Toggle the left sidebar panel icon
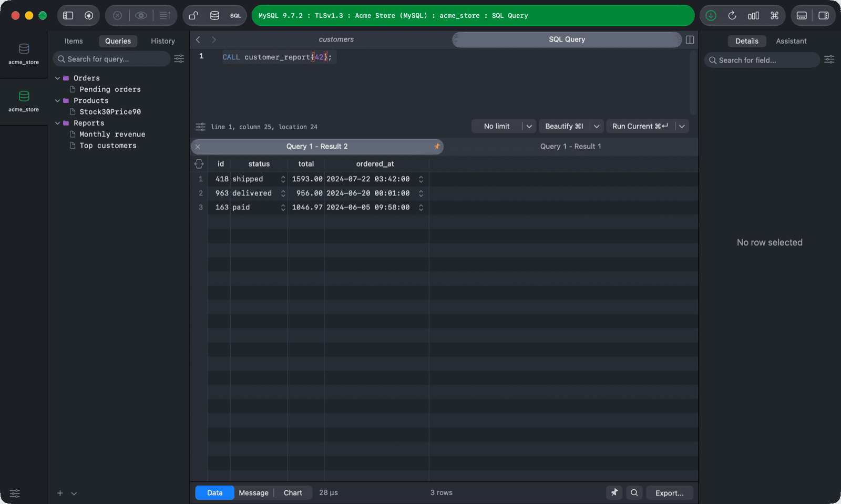The height and width of the screenshot is (504, 841). pos(68,16)
